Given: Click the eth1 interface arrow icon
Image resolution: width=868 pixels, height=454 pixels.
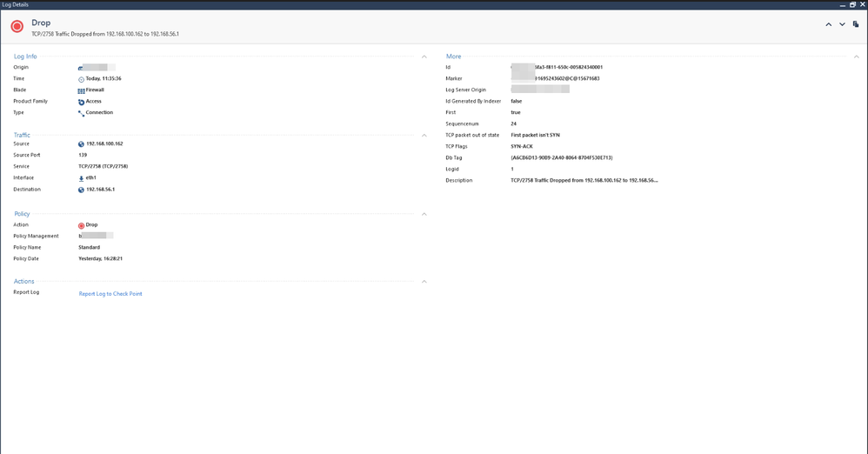Looking at the screenshot, I should point(82,178).
